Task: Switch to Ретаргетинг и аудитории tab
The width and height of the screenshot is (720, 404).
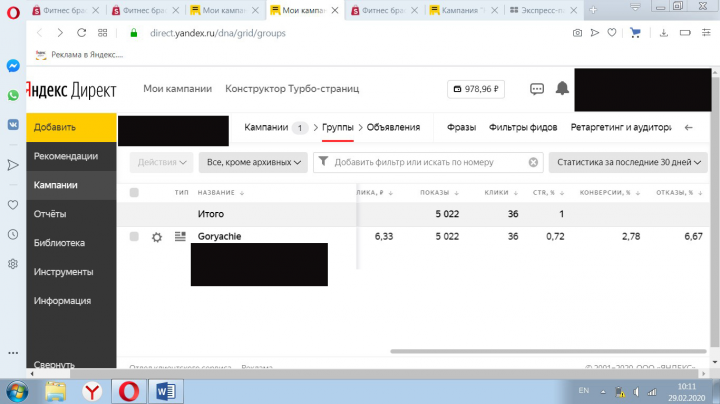Action: [x=621, y=128]
